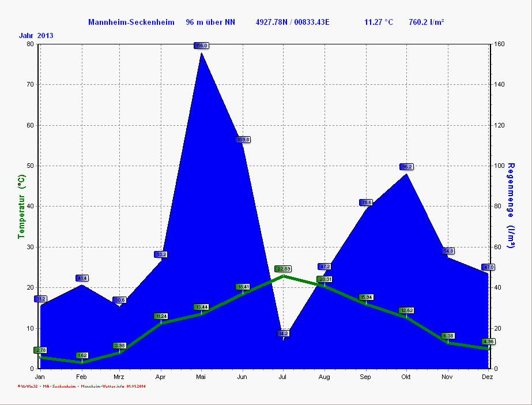
Task: Click the Regenmenge (l/m²) axis title
Action: coord(511,206)
